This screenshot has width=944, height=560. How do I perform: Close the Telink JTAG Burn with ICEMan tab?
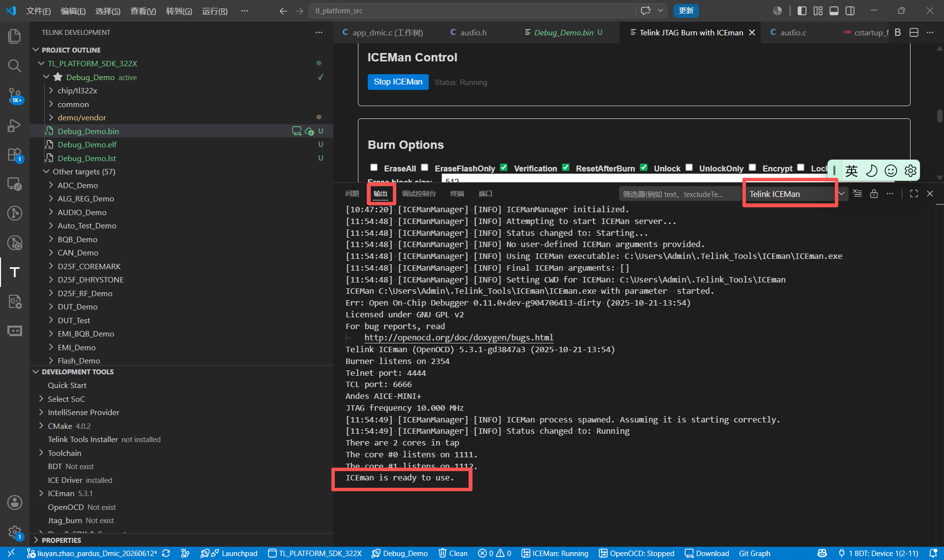(752, 32)
